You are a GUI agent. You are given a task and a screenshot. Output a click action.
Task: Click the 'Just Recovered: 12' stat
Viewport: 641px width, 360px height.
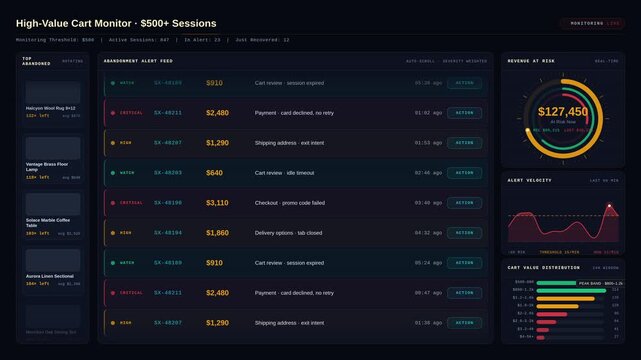[x=262, y=40]
